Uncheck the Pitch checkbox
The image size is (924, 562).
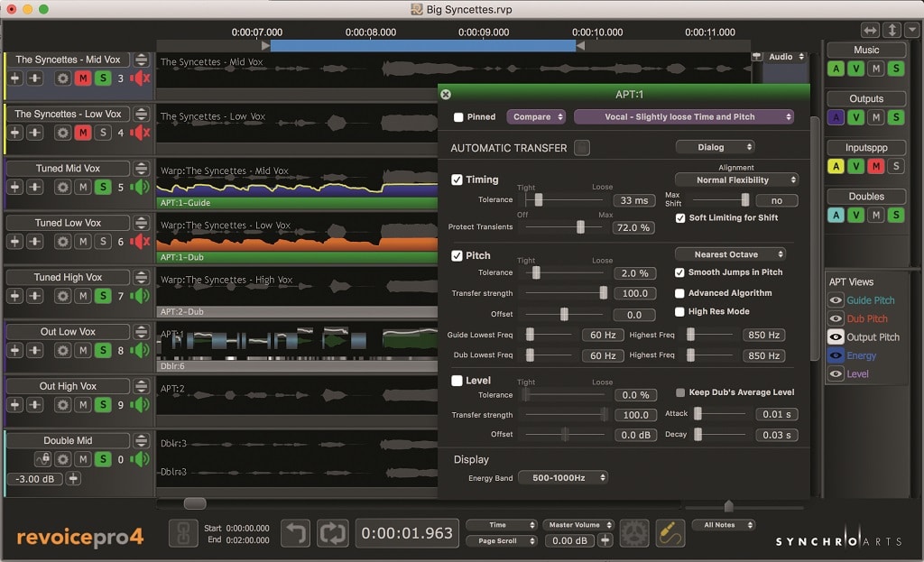(x=457, y=255)
